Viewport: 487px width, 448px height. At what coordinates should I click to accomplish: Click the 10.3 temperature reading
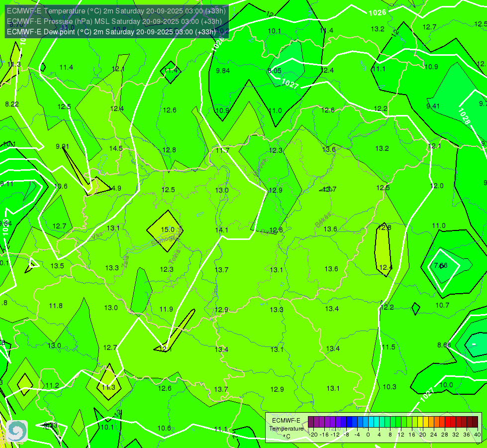pos(390,387)
